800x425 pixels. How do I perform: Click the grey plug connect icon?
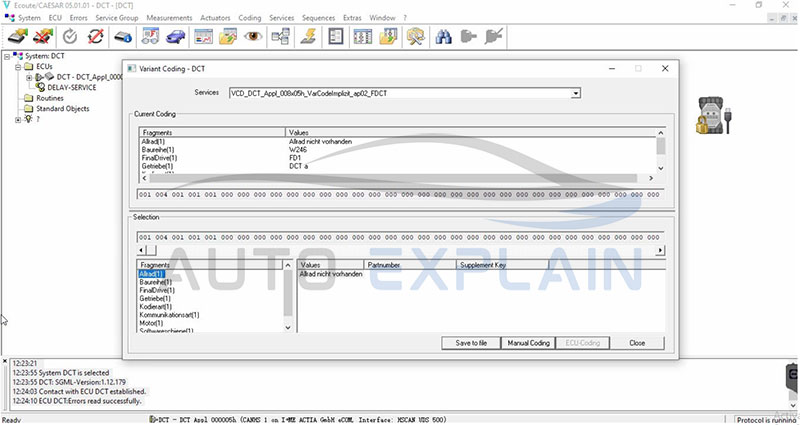pyautogui.click(x=468, y=37)
